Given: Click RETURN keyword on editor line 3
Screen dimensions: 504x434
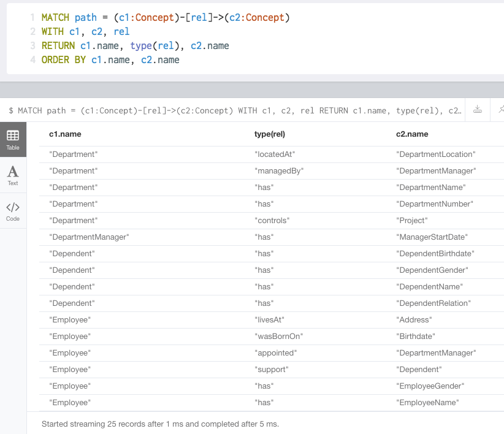Looking at the screenshot, I should pos(58,45).
